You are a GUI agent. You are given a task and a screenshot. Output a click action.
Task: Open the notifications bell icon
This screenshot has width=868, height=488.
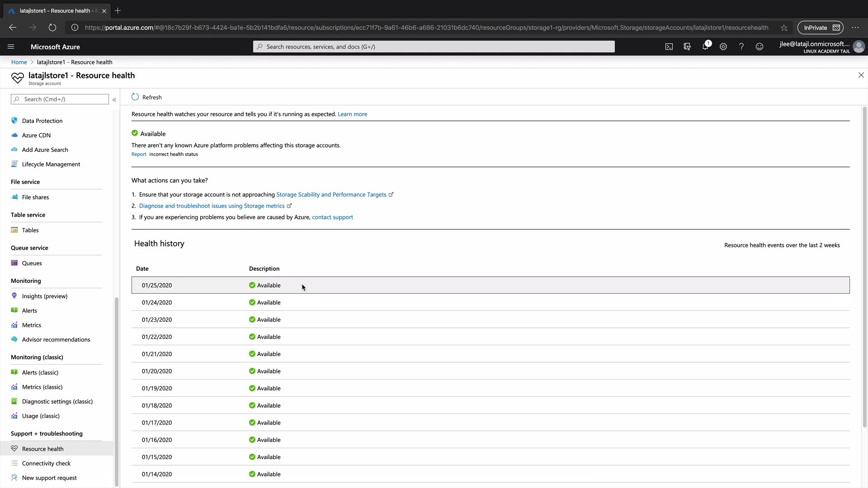705,47
